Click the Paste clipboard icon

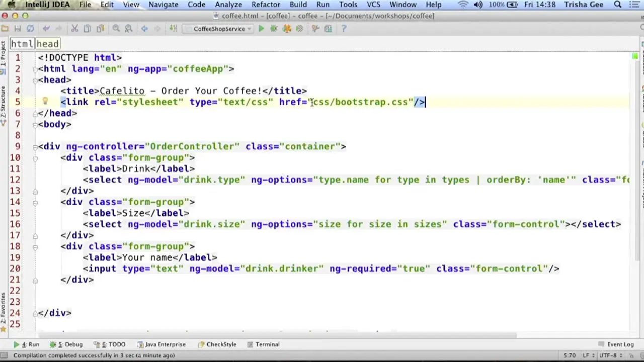tap(100, 29)
